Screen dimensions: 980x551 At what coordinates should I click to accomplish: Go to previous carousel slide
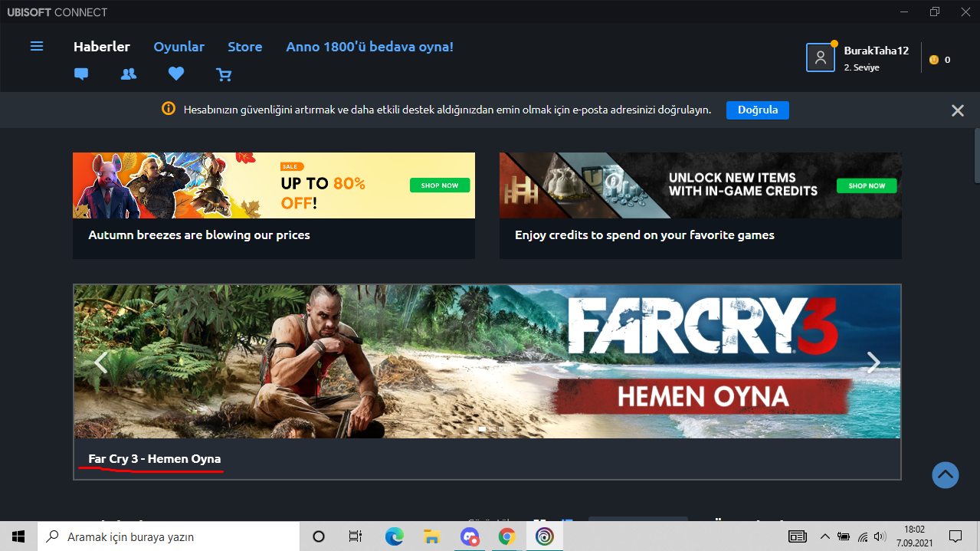(x=100, y=362)
